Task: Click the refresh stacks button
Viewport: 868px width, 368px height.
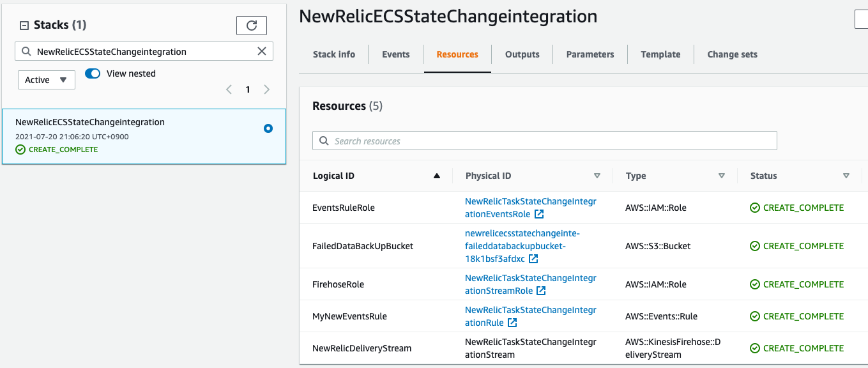Action: 252,26
